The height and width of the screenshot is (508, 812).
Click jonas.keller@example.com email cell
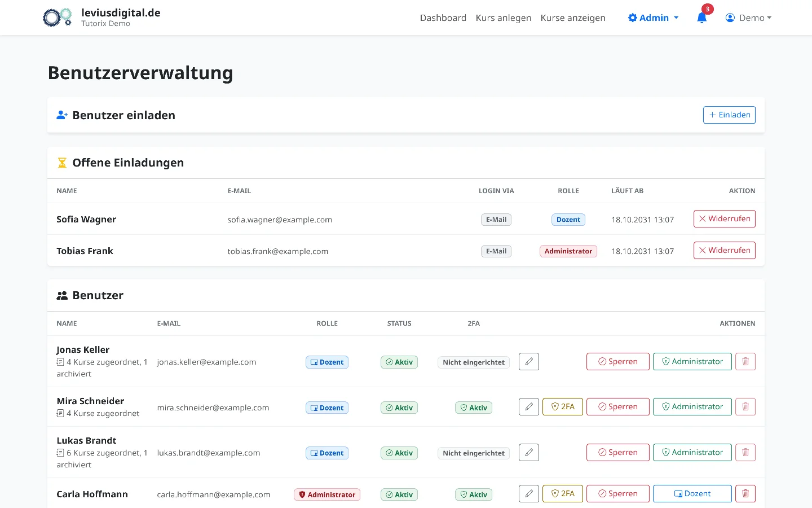[206, 362]
